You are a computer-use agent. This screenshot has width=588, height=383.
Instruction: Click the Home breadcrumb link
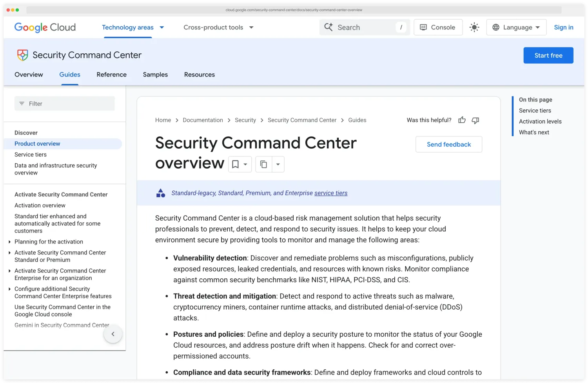click(163, 120)
